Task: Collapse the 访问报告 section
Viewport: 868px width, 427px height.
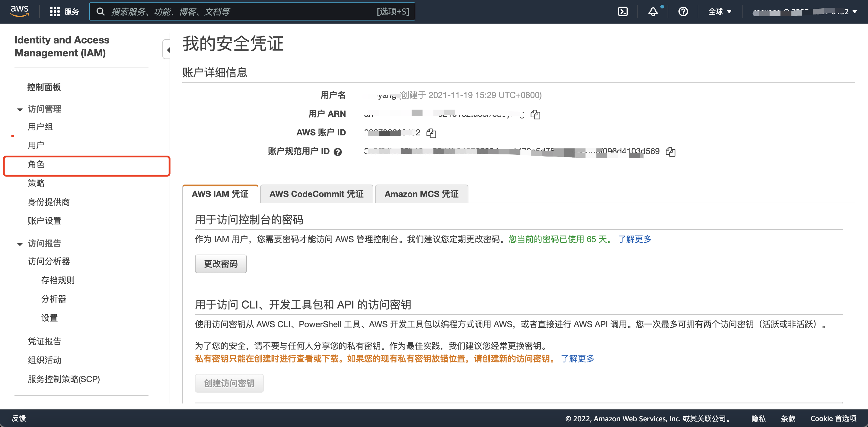Action: [x=20, y=244]
